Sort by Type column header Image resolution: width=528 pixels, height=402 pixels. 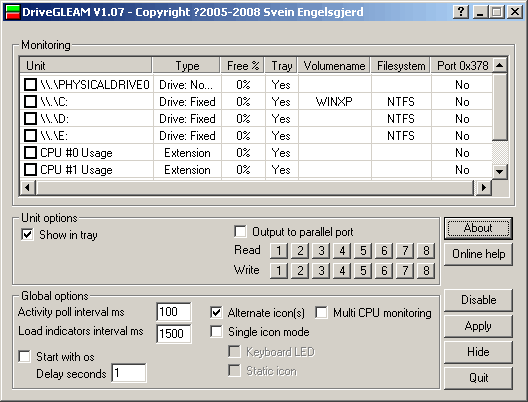(187, 66)
